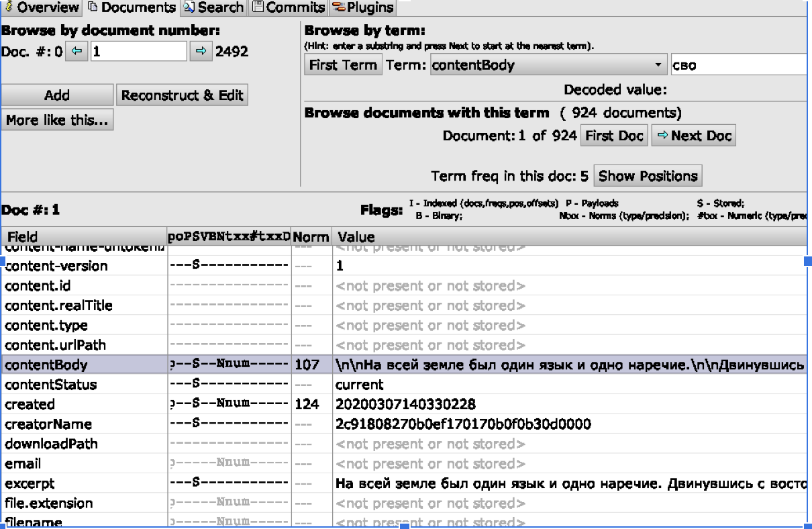Open the Search tab
This screenshot has height=529, width=812.
[213, 8]
